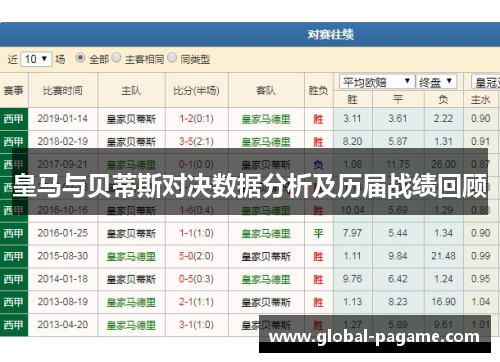Click win odds value 8.20
Image resolution: width=500 pixels, height=362 pixels.
coord(352,142)
